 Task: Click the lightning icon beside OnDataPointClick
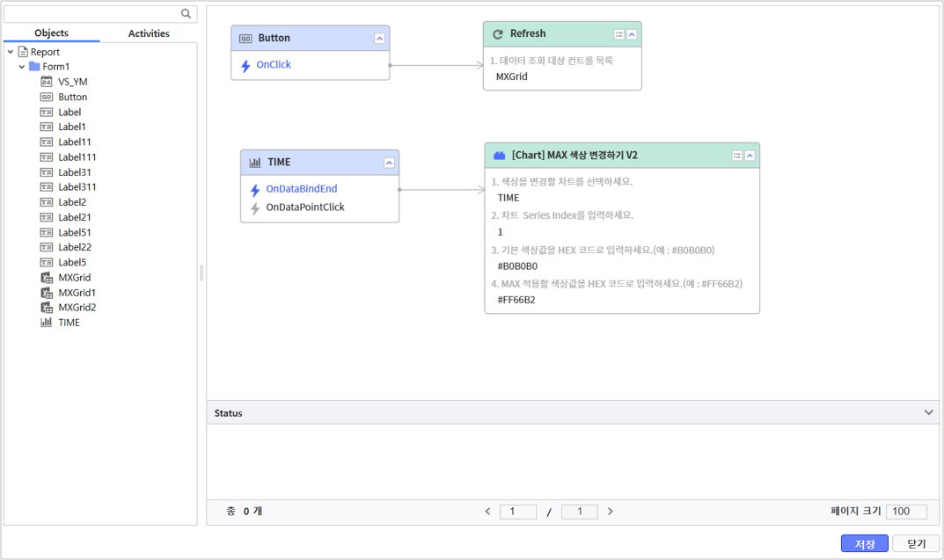[x=255, y=208]
